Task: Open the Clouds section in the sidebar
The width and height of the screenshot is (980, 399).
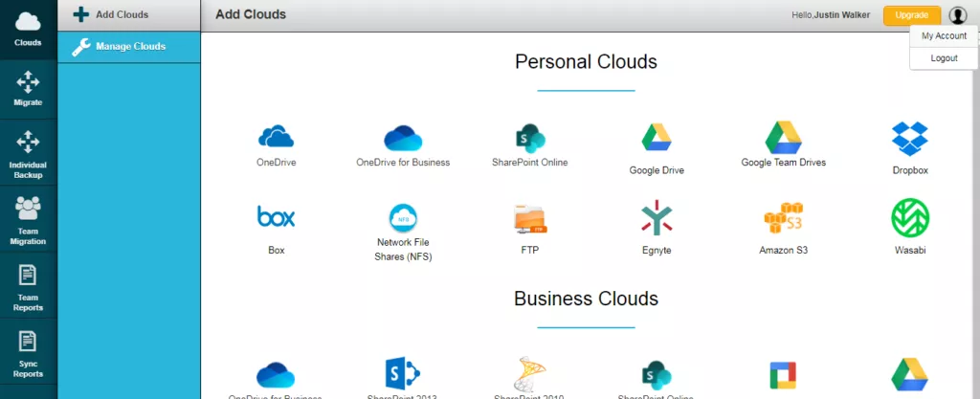Action: 28,30
